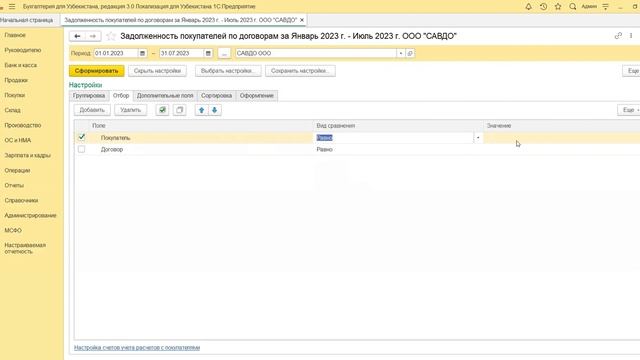Open Настройка счетов учета расчетов link

click(137, 348)
